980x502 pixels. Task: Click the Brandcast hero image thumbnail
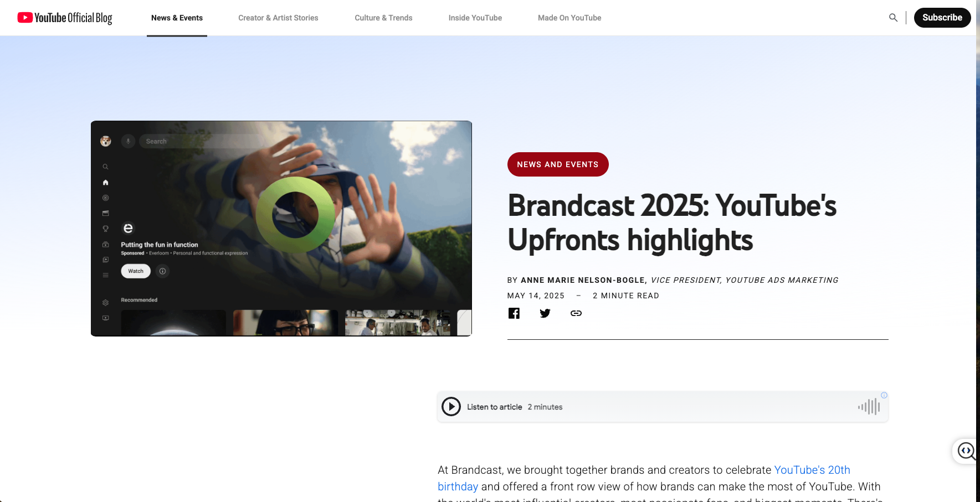[281, 229]
